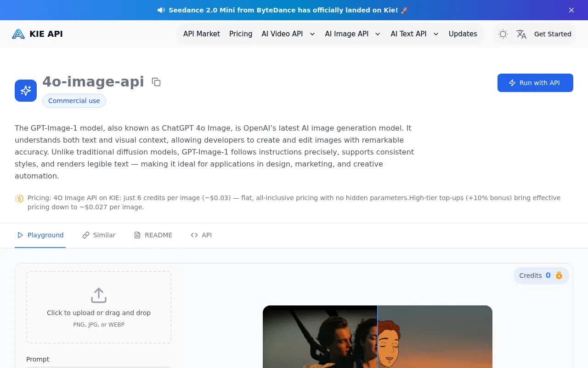Screen dimensions: 588x368
Task: Click the Get Started button
Action: [553, 34]
